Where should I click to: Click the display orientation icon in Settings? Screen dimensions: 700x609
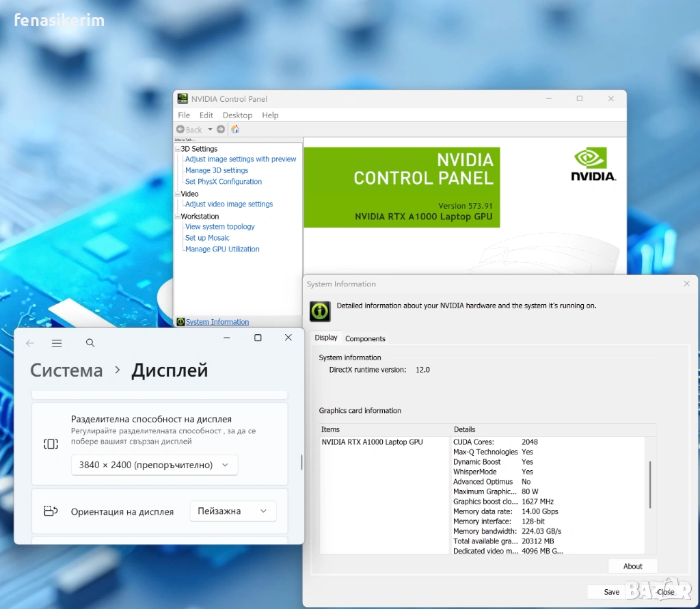click(x=51, y=511)
